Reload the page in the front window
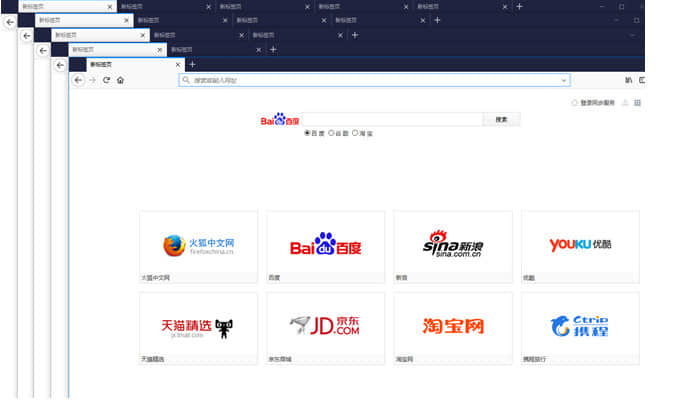 107,80
